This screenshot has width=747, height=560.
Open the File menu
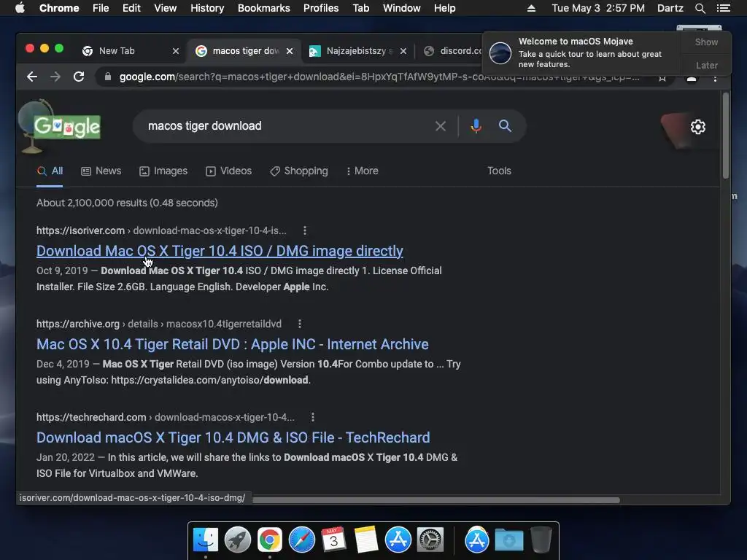point(101,8)
